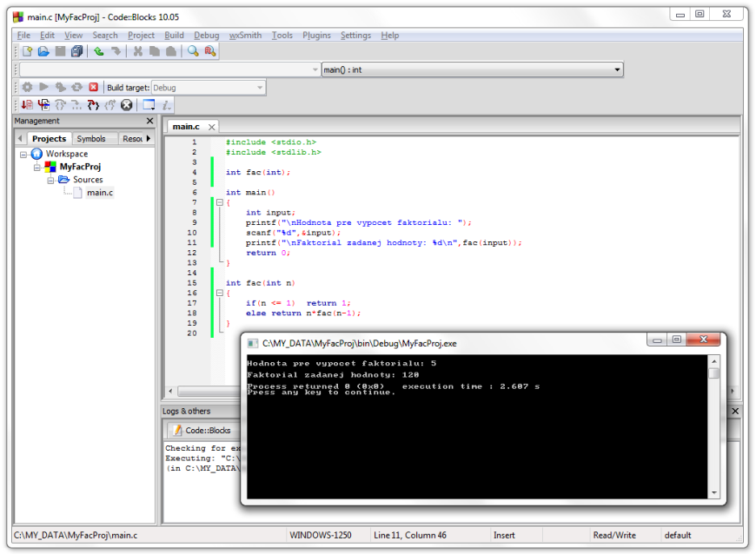Click scroll down arrow in console window
The image size is (756, 554).
pos(714,493)
